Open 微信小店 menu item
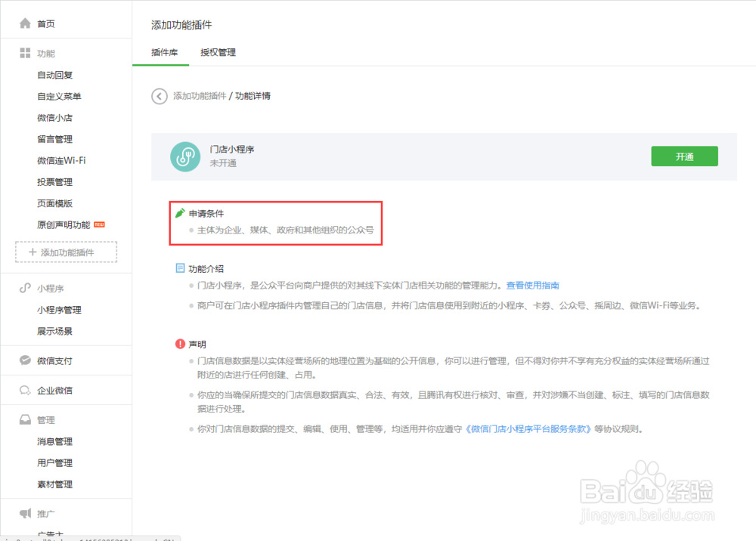This screenshot has width=756, height=541. tap(55, 118)
